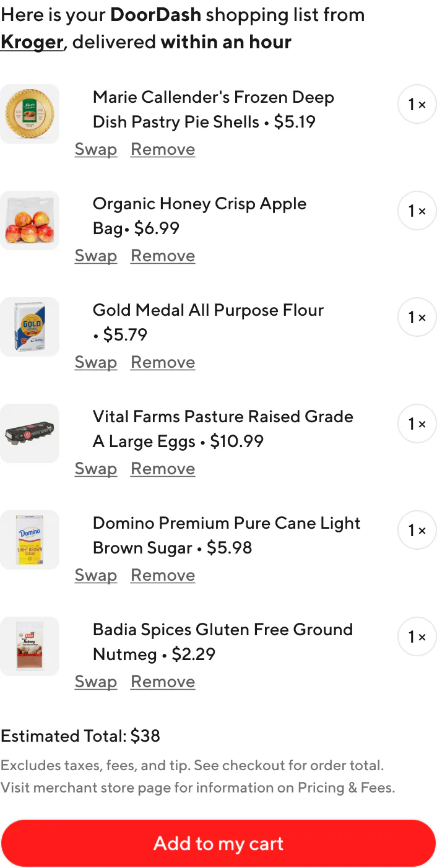Open the pie shells product thumbnail
The image size is (437, 868).
point(30,114)
